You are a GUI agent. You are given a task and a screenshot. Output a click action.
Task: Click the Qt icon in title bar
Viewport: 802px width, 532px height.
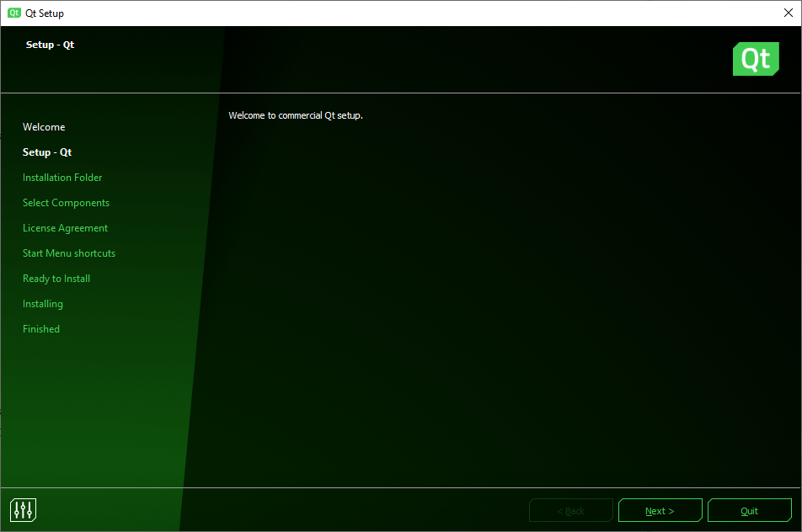[14, 13]
